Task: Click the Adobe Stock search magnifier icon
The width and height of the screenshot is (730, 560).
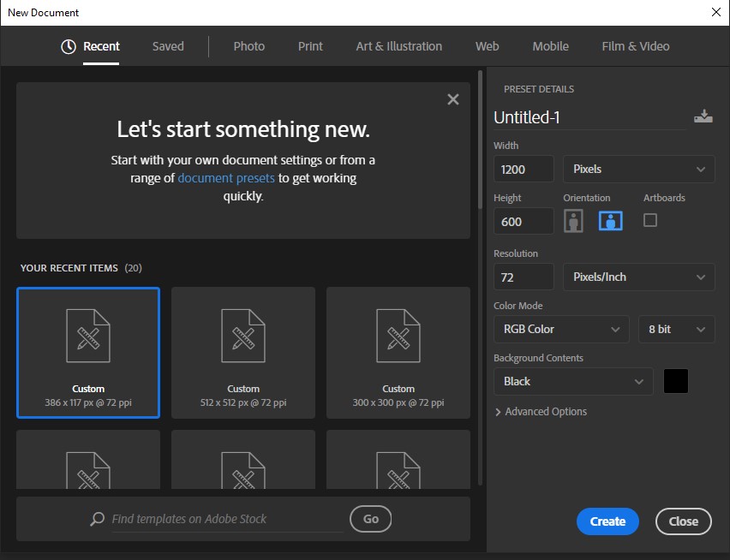Action: pos(97,519)
